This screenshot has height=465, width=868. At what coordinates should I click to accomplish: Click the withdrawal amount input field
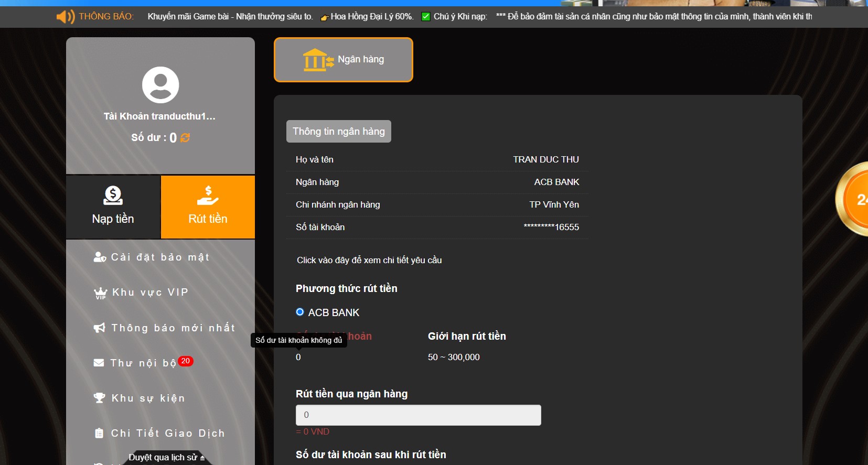(x=418, y=415)
